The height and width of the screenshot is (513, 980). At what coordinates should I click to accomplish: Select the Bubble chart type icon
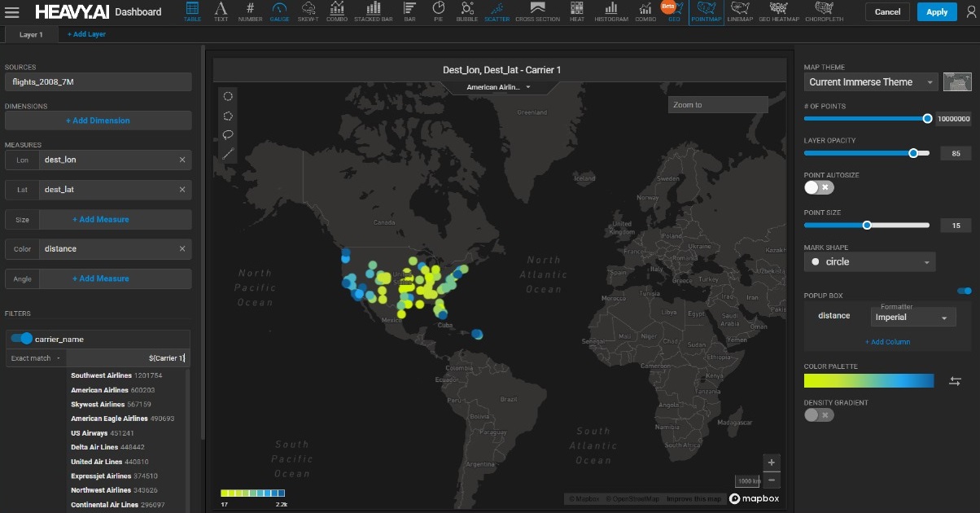coord(467,11)
